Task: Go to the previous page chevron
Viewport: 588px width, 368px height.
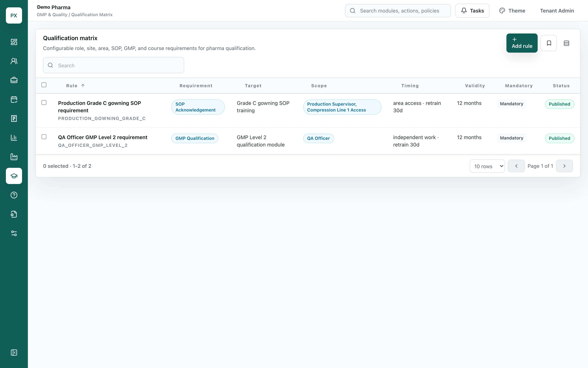Action: 516,166
